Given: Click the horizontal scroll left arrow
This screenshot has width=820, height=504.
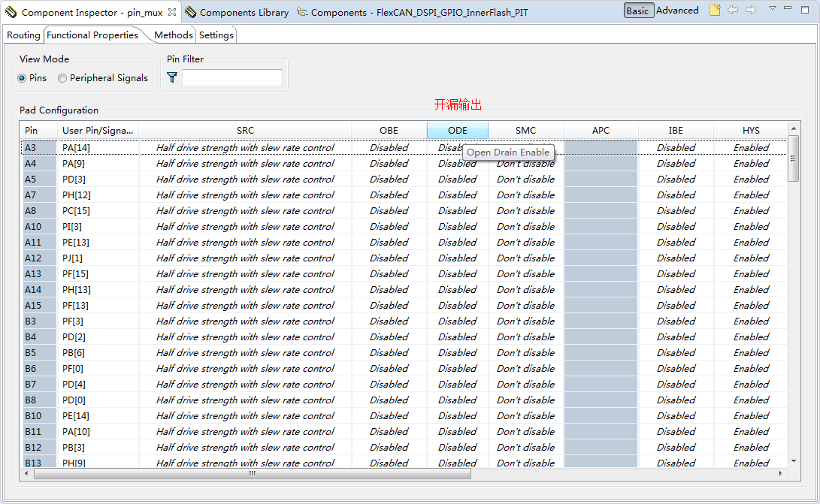Looking at the screenshot, I should pos(27,474).
